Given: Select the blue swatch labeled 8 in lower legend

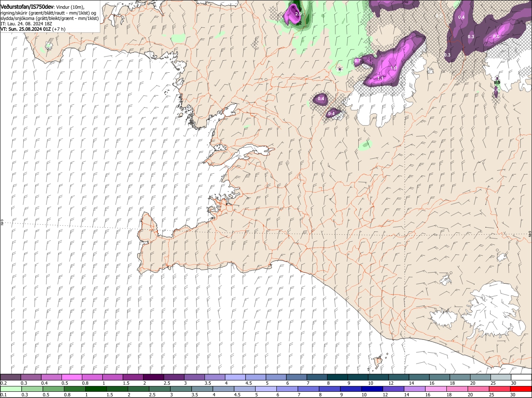Looking at the screenshot, I should click(330, 389).
